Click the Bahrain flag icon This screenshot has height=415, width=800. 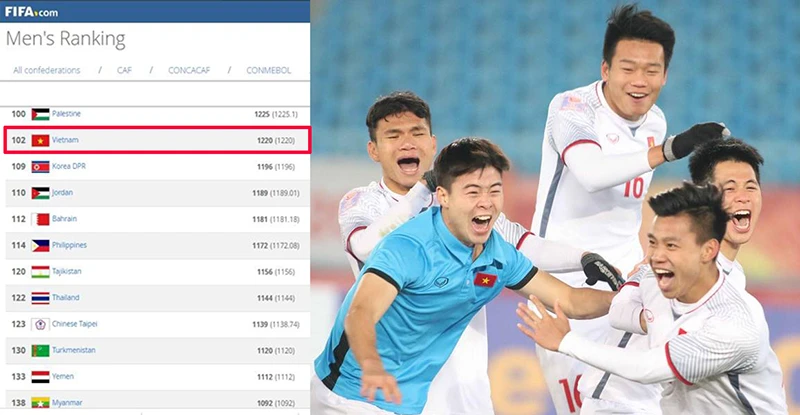(x=40, y=219)
